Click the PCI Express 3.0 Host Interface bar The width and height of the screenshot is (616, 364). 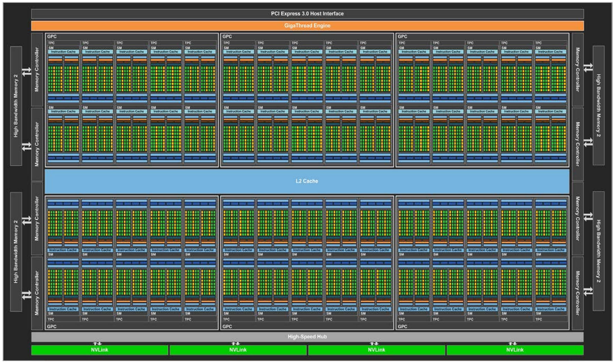coord(307,14)
